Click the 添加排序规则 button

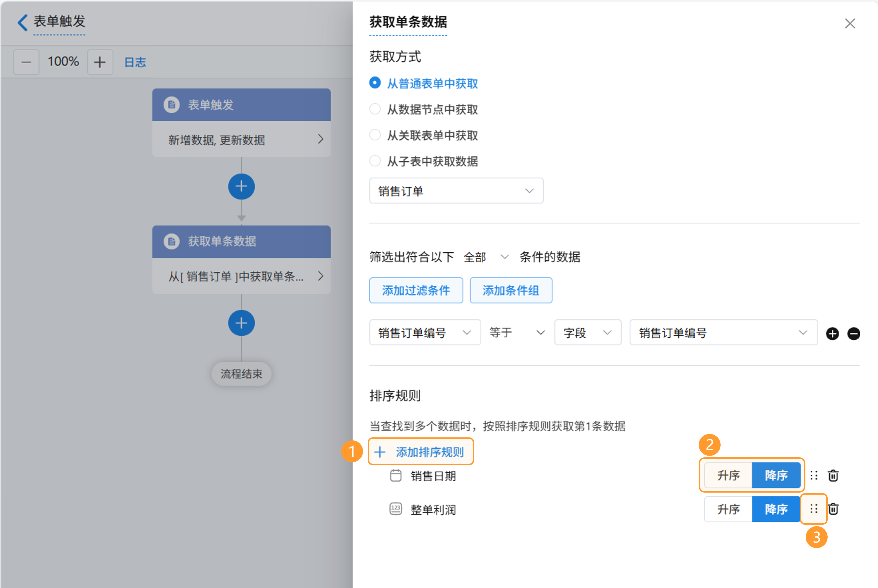point(421,452)
